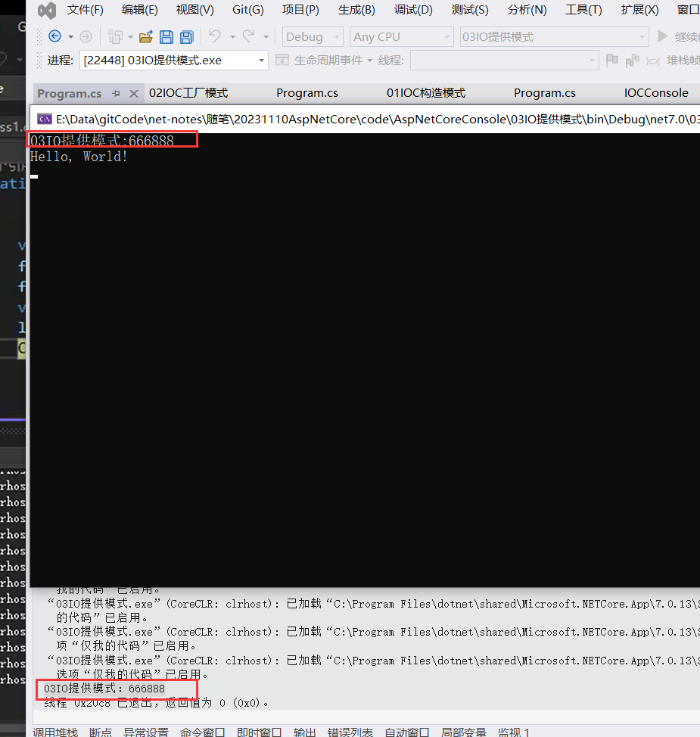The image size is (700, 737).
Task: Open the 扩展(X) menu
Action: pos(639,10)
